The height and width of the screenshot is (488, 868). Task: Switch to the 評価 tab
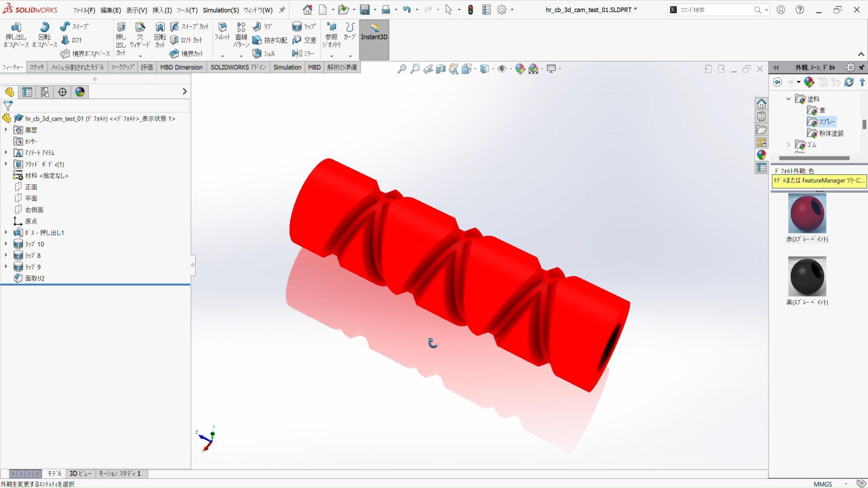tap(147, 67)
